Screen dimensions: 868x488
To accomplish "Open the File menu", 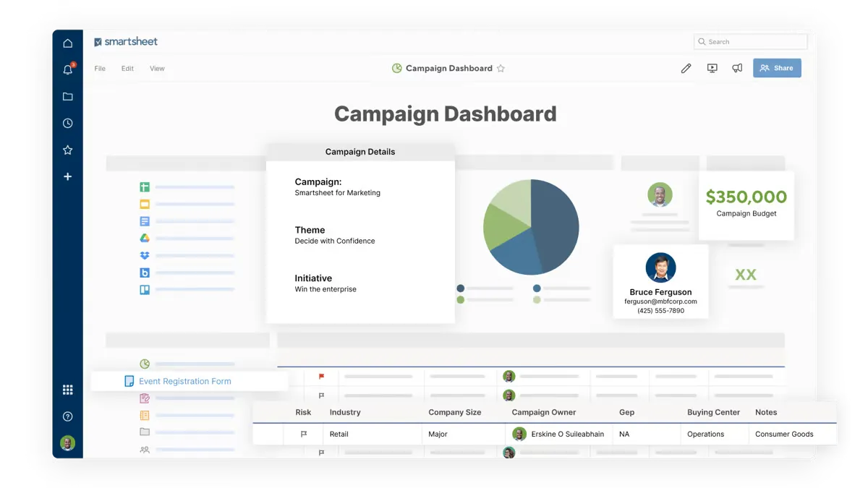I will click(100, 69).
